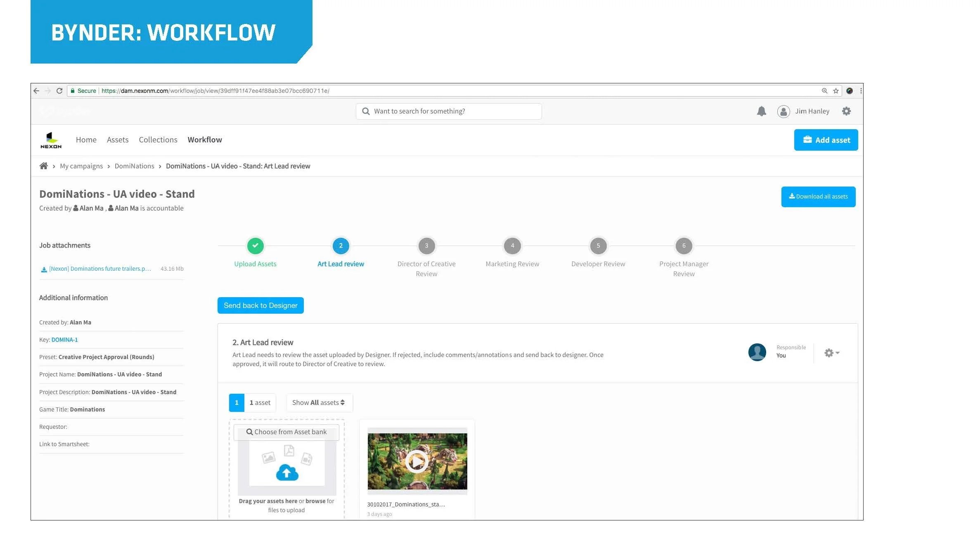
Task: Click the 30102017_Dominations_sta... file name
Action: coord(406,505)
